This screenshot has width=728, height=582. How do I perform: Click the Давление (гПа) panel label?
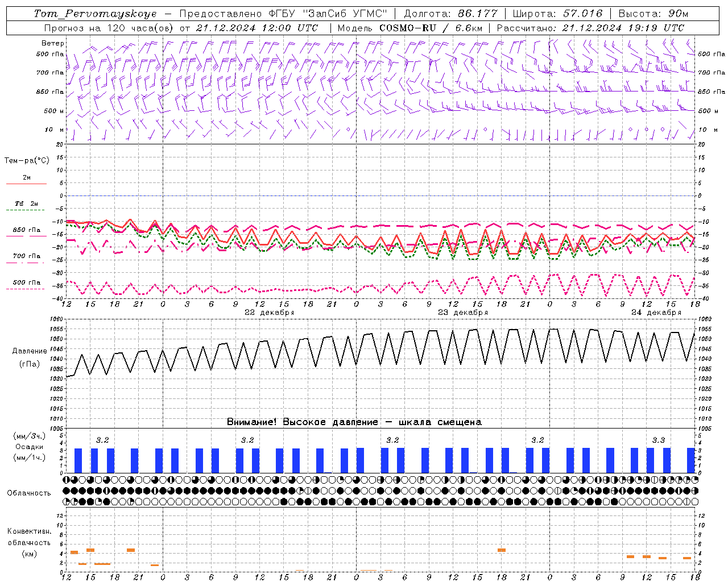[x=26, y=357]
